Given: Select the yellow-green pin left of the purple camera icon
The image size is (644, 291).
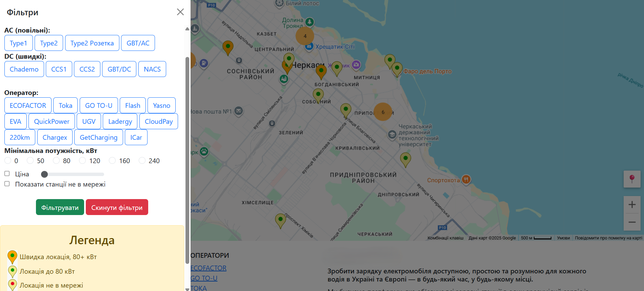Looking at the screenshot, I should pos(337,69).
